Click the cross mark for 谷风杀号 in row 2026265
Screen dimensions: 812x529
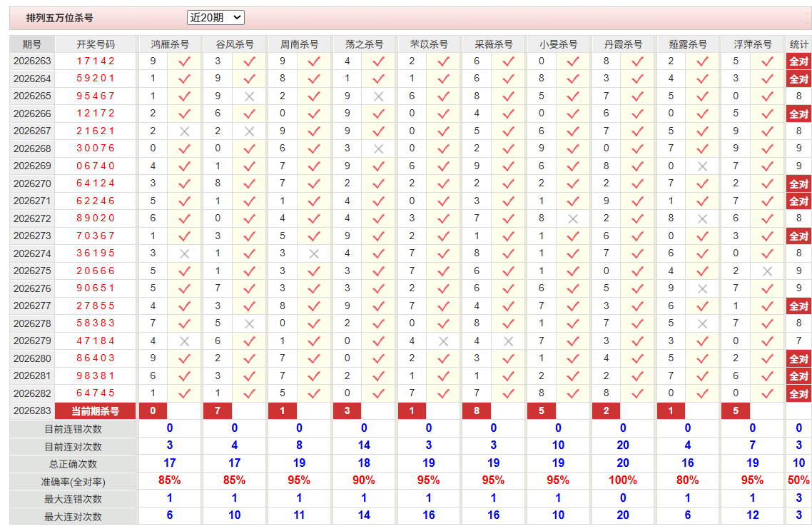coord(249,96)
